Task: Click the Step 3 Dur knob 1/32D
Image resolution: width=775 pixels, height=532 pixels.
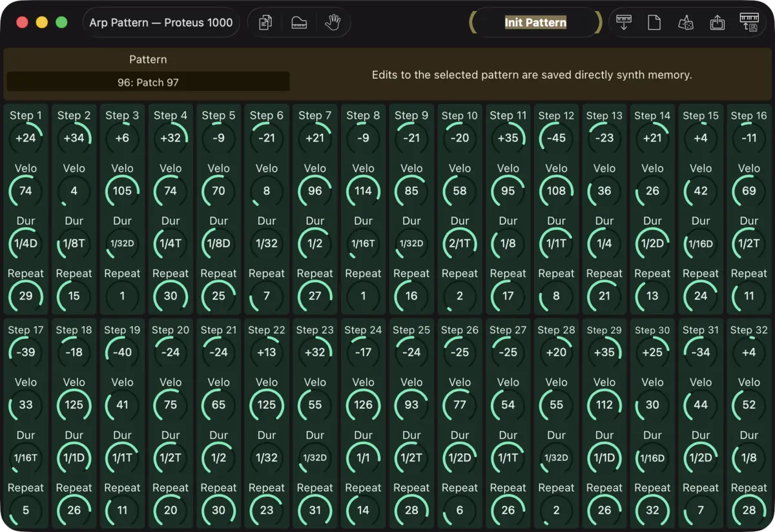Action: (x=122, y=243)
